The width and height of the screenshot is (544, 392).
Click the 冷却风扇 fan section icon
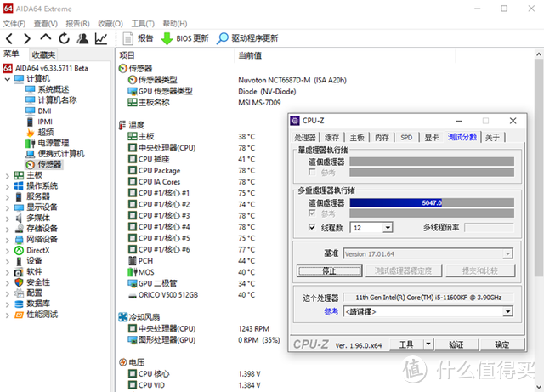[x=122, y=317]
